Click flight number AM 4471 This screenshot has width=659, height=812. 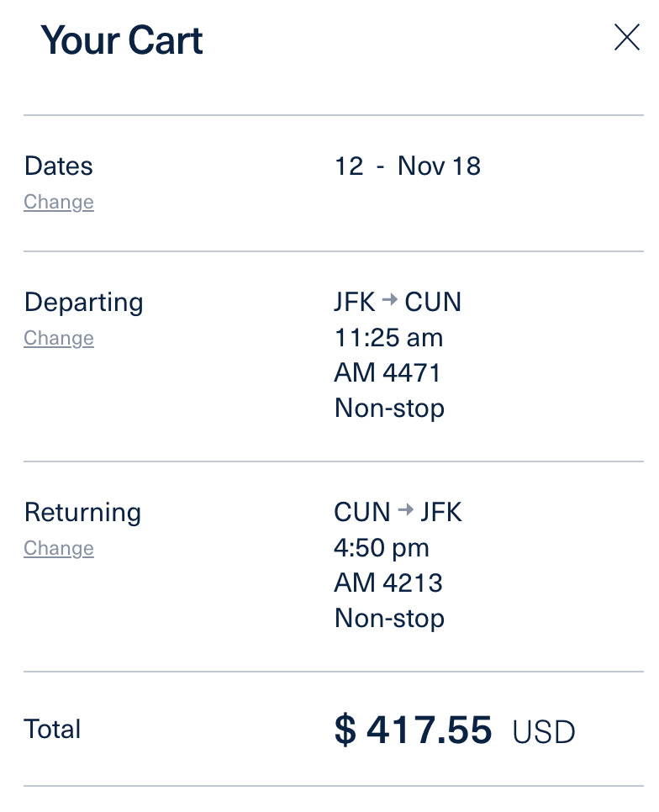[387, 373]
